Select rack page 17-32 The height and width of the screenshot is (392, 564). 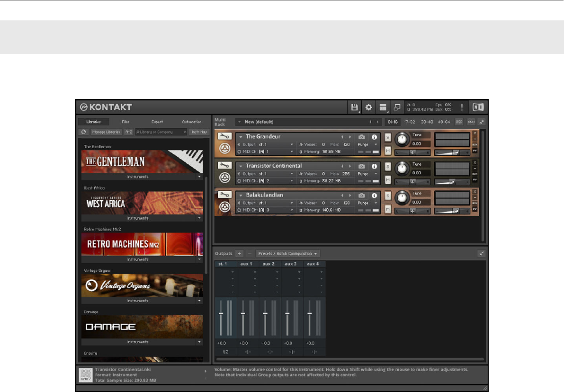click(x=409, y=122)
